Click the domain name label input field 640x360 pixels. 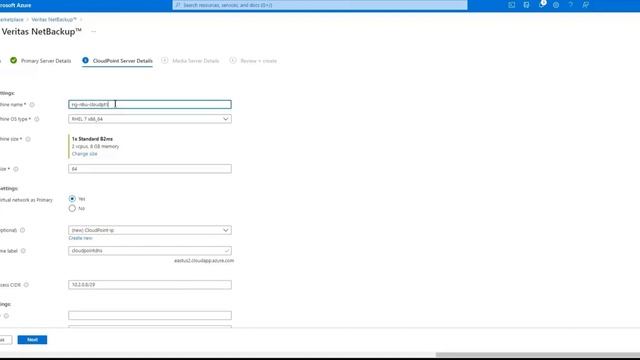click(150, 251)
